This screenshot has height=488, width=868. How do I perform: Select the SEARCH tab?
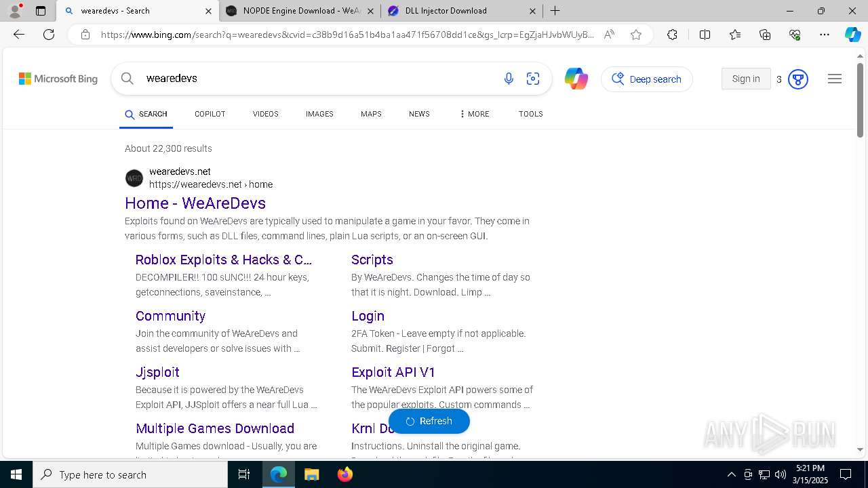point(146,114)
